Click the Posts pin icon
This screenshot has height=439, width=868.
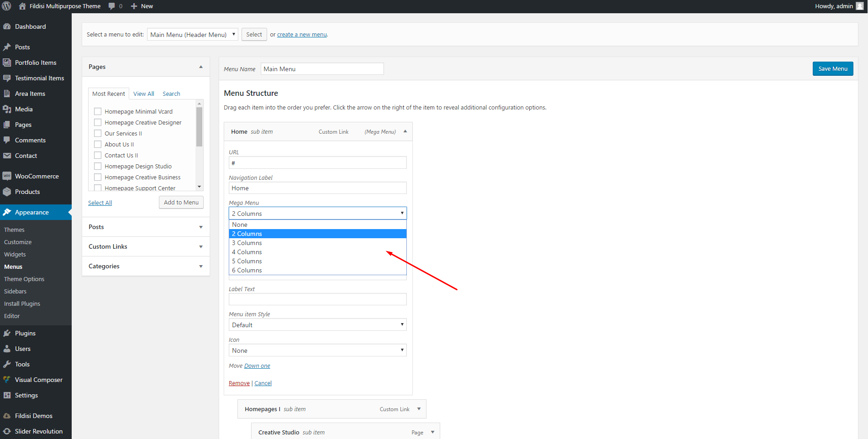tap(7, 47)
